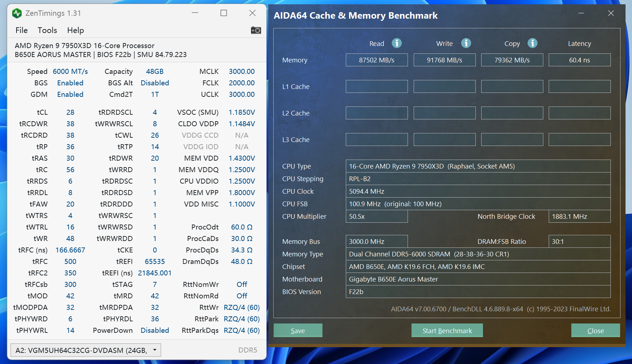Click the Close button at the bottom right
Screen dimensions: 632x364
point(595,330)
